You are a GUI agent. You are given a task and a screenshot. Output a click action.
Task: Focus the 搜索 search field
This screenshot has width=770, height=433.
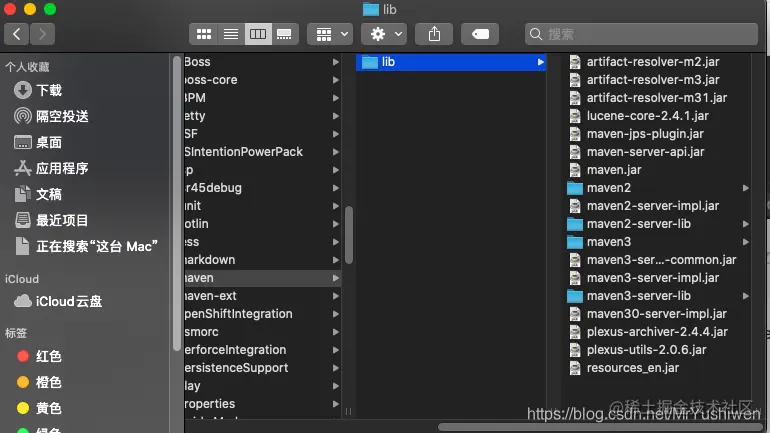point(641,34)
